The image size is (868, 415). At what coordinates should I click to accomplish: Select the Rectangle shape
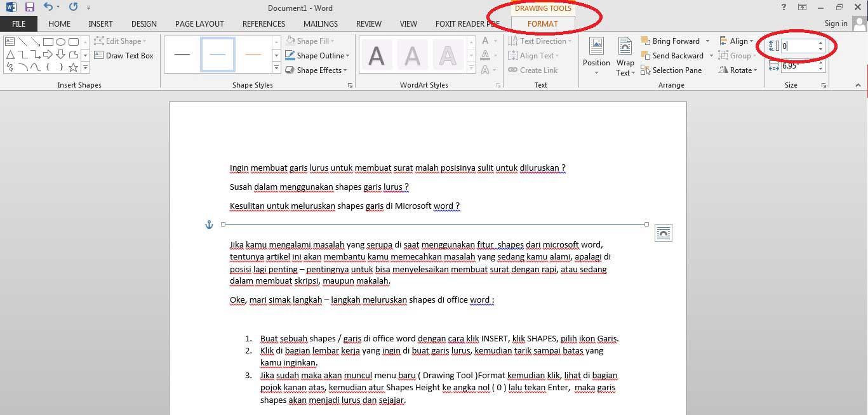(x=48, y=42)
